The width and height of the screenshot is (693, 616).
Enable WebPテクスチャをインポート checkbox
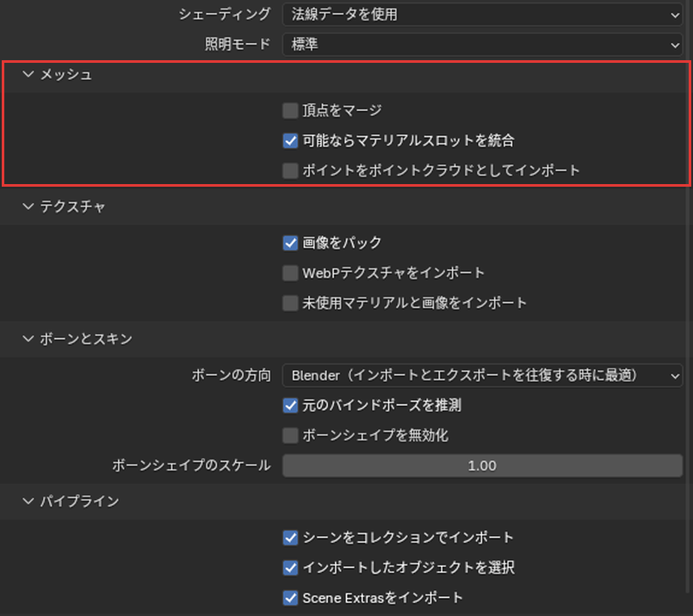coord(290,273)
